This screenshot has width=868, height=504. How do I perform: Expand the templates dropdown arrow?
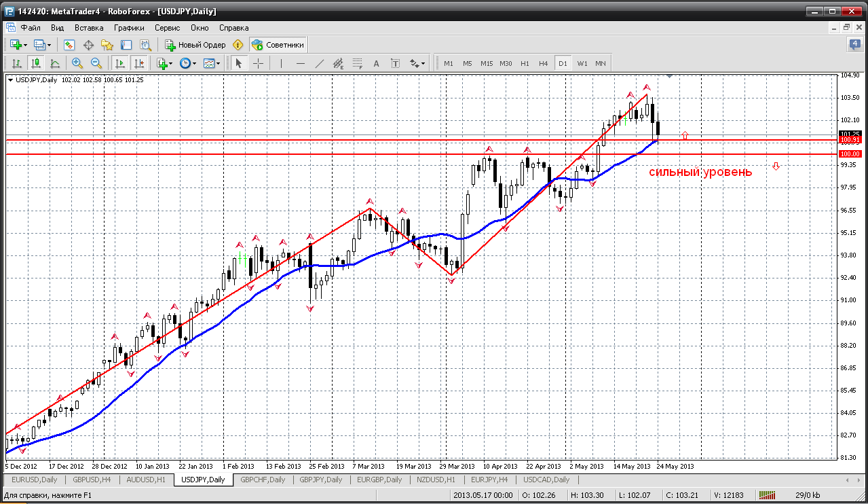tap(219, 63)
